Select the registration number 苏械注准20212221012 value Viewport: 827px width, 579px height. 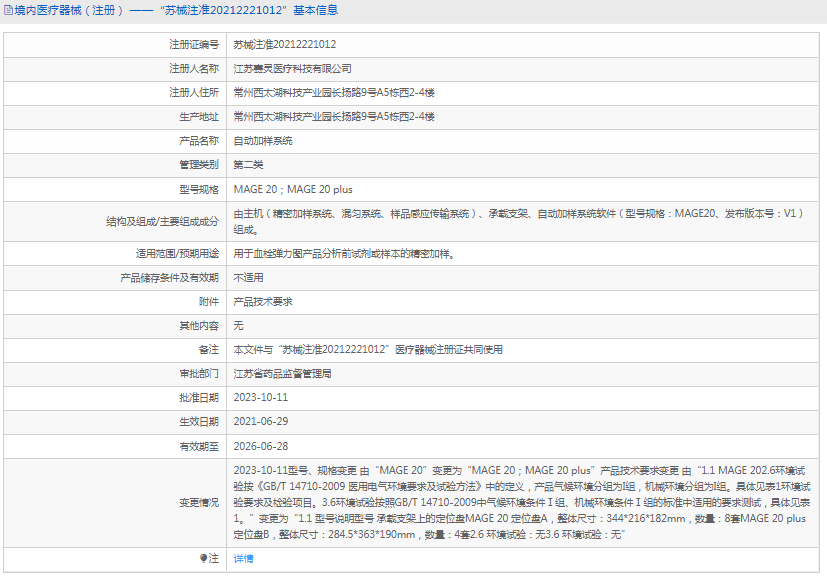pyautogui.click(x=285, y=44)
